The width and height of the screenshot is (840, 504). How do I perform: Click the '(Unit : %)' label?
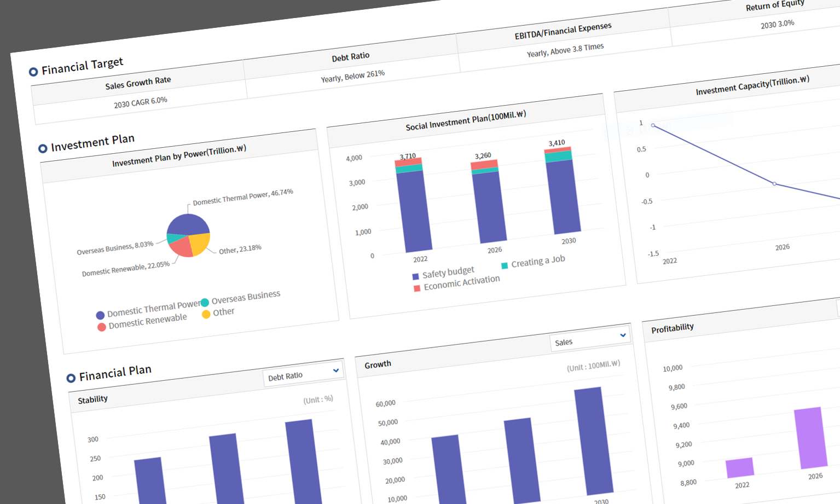(x=318, y=400)
